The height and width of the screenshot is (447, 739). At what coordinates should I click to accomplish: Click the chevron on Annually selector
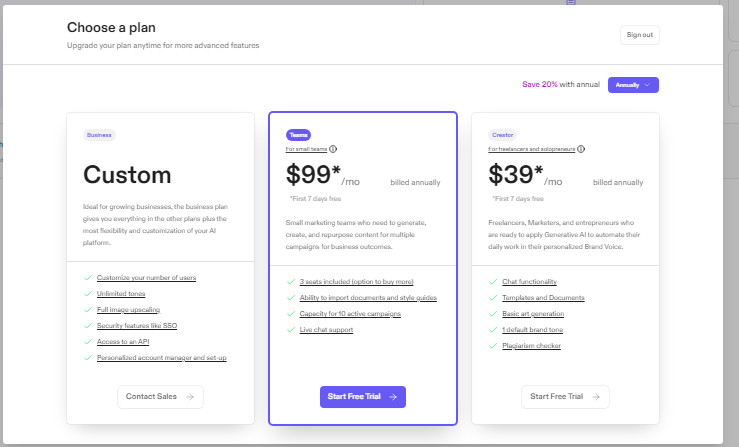647,85
